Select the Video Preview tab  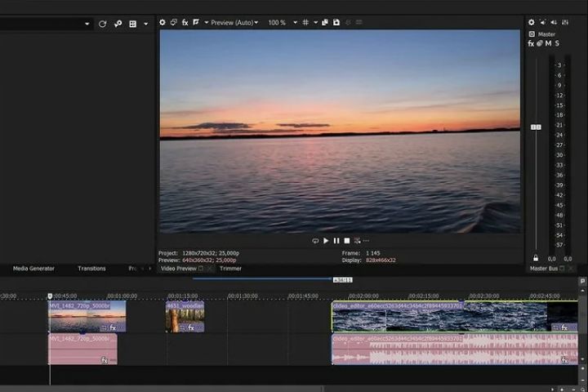click(x=179, y=269)
